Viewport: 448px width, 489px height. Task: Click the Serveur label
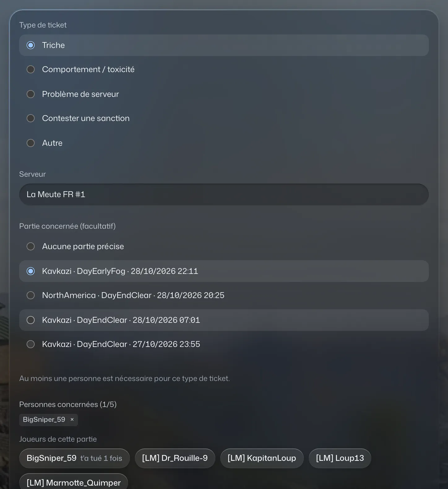pos(32,174)
